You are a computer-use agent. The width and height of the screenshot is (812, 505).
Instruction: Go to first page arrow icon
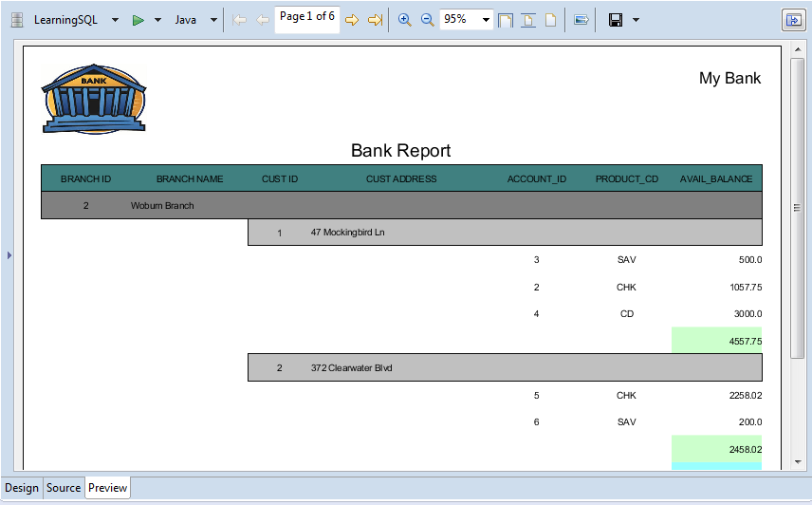point(239,20)
